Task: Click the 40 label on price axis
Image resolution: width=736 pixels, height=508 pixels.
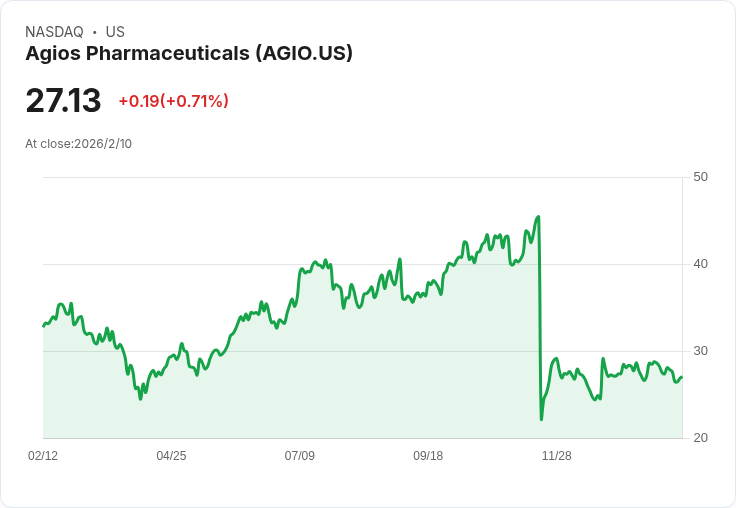Action: (700, 264)
